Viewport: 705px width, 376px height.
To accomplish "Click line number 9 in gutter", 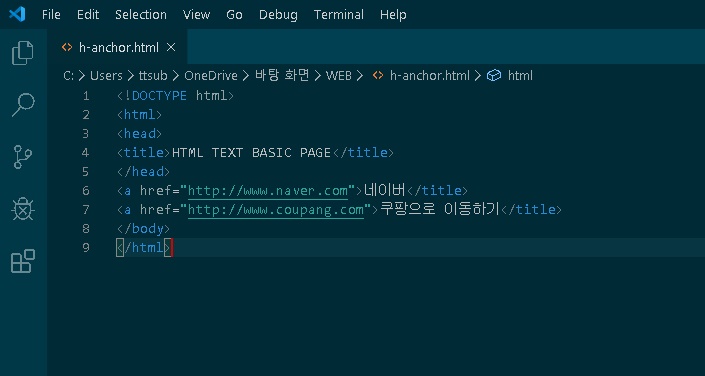I will [85, 247].
